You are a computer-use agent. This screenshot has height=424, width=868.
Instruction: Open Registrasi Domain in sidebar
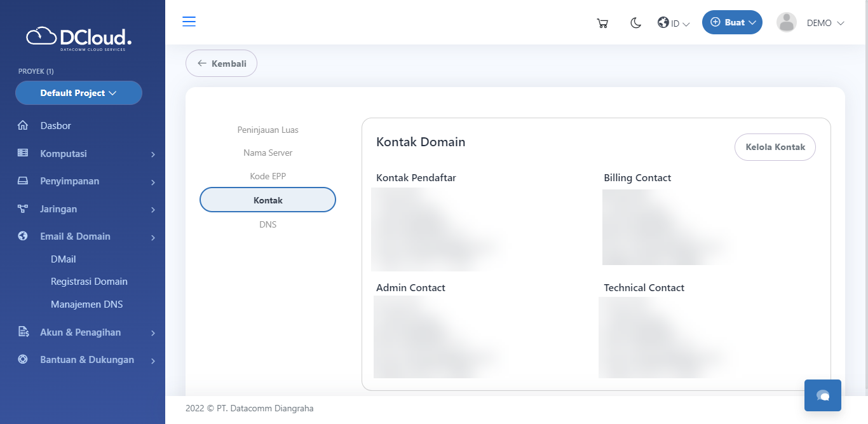pos(89,282)
